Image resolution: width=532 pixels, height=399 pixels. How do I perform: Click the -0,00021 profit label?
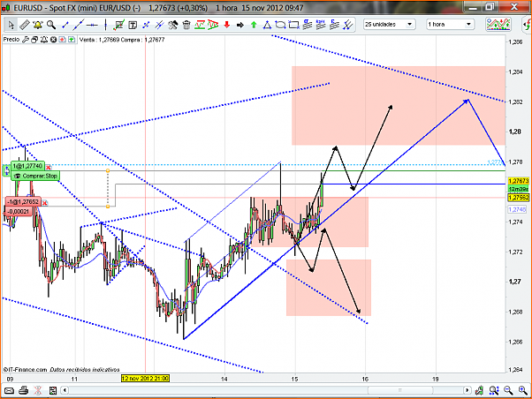pyautogui.click(x=19, y=212)
